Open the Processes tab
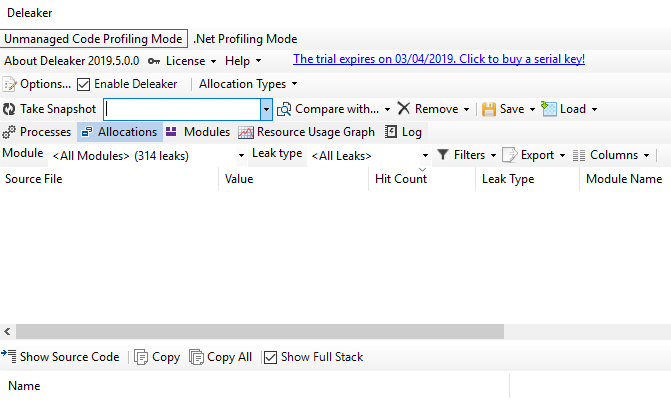Viewport: 671px width, 405px height. (x=37, y=132)
